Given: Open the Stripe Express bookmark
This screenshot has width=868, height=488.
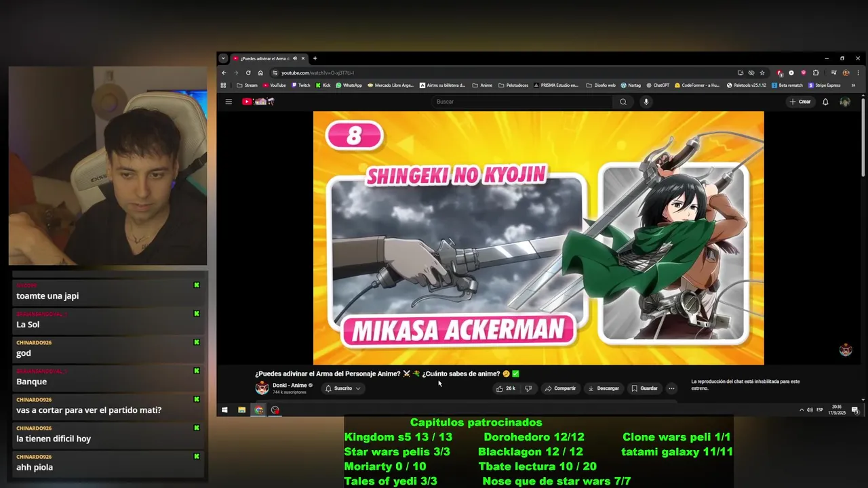Looking at the screenshot, I should 825,85.
